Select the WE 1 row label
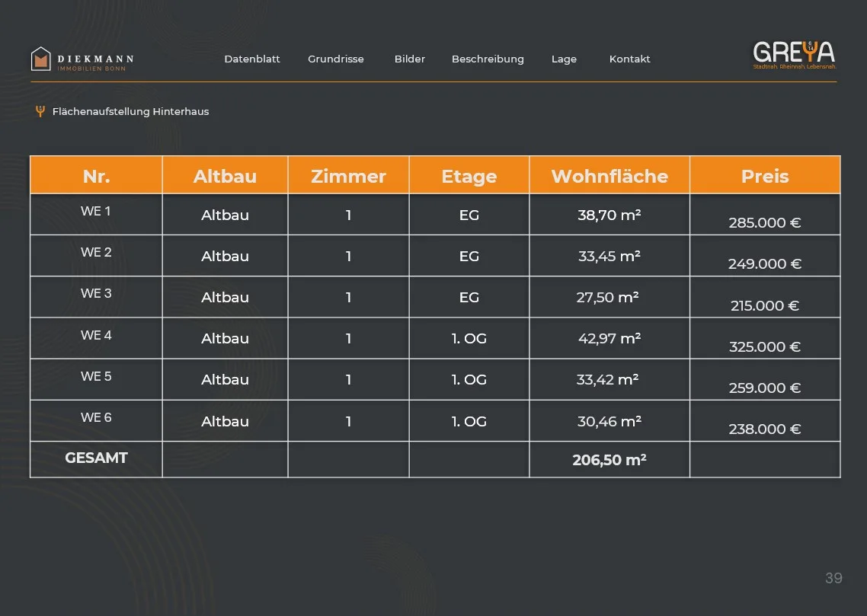 pyautogui.click(x=96, y=211)
